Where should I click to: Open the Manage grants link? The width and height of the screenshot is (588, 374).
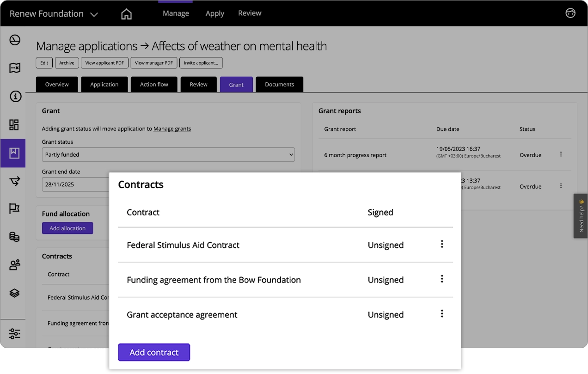pos(172,129)
